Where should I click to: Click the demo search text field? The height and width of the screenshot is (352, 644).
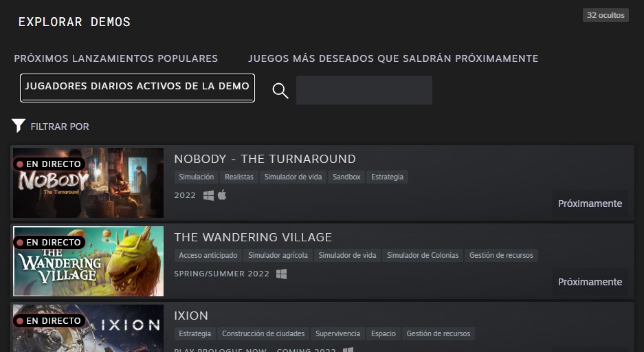click(x=364, y=90)
